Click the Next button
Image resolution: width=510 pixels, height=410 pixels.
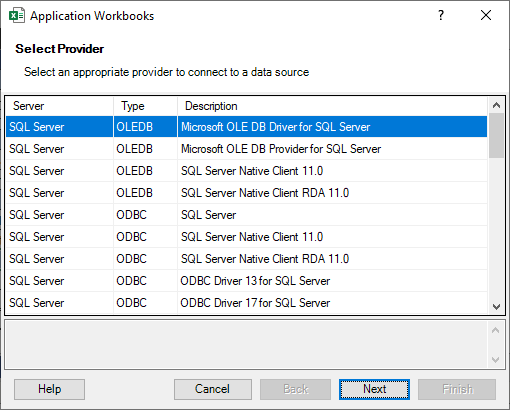point(374,389)
